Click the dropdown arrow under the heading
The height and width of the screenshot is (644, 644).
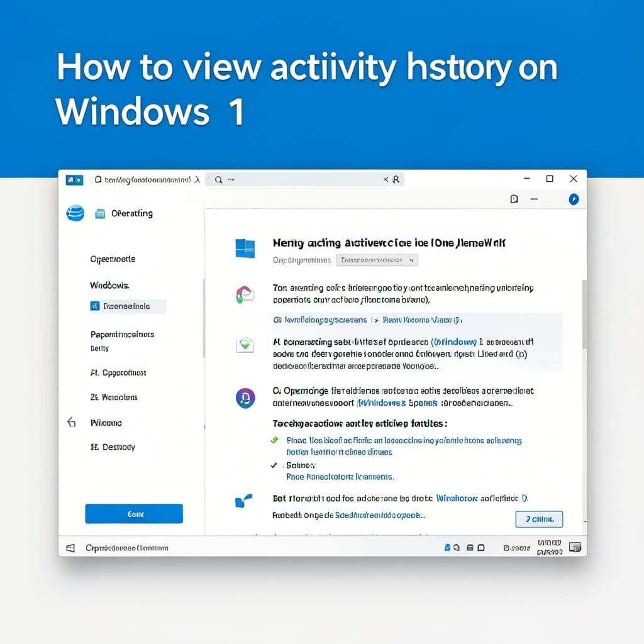coord(411,260)
